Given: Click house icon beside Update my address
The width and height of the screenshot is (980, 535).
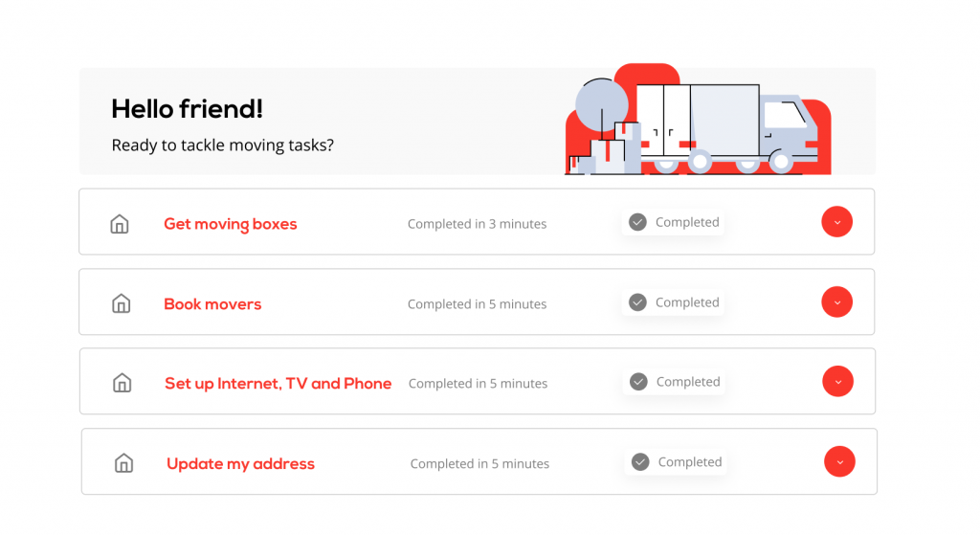Looking at the screenshot, I should coord(123,464).
